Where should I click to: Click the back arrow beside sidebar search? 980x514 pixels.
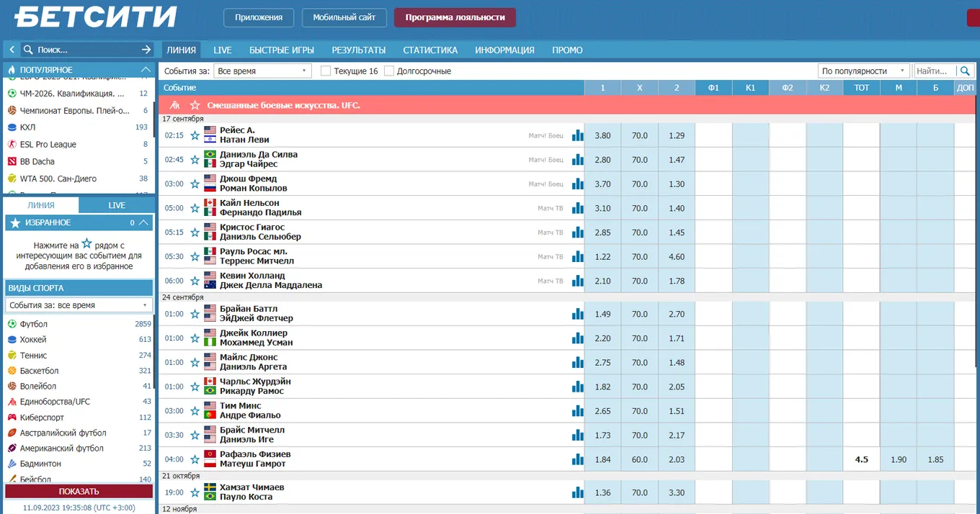tap(12, 50)
